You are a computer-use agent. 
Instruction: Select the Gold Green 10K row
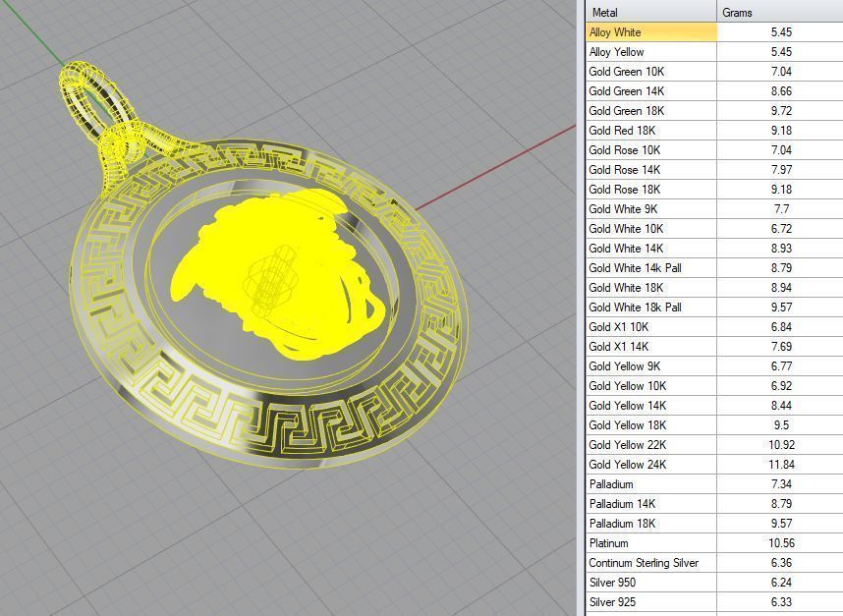[x=714, y=72]
